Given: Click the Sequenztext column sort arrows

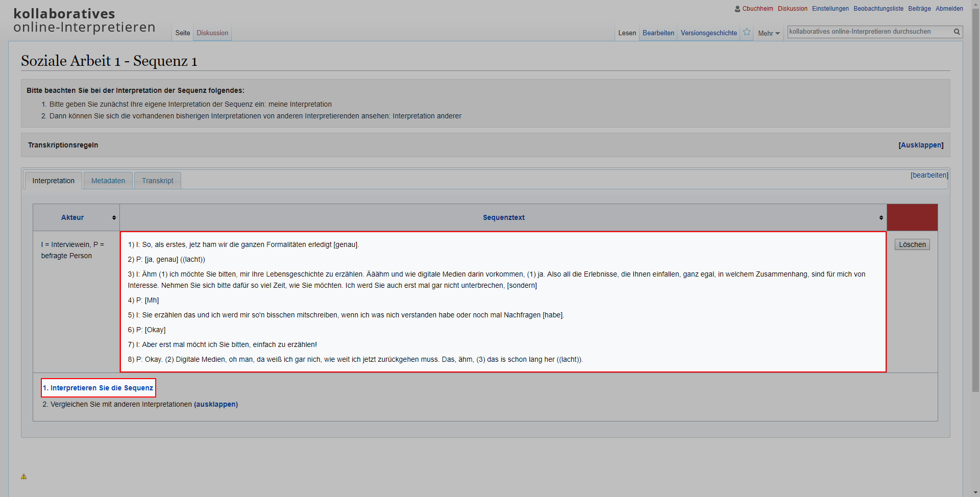Looking at the screenshot, I should coord(881,217).
